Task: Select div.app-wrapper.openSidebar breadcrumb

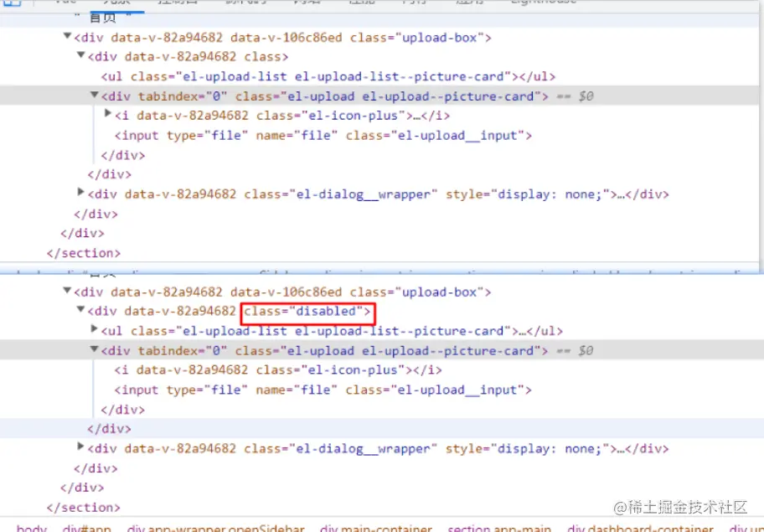Action: pyautogui.click(x=215, y=528)
